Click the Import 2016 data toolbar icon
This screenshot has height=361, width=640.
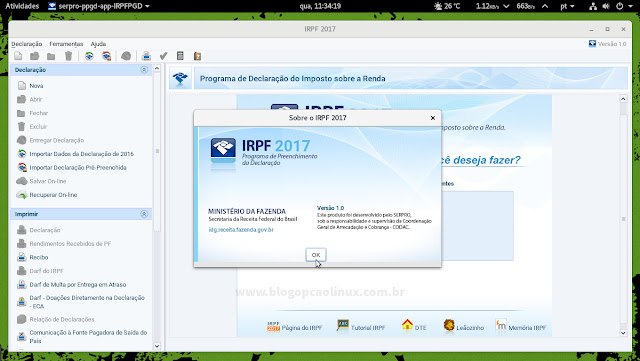point(89,56)
